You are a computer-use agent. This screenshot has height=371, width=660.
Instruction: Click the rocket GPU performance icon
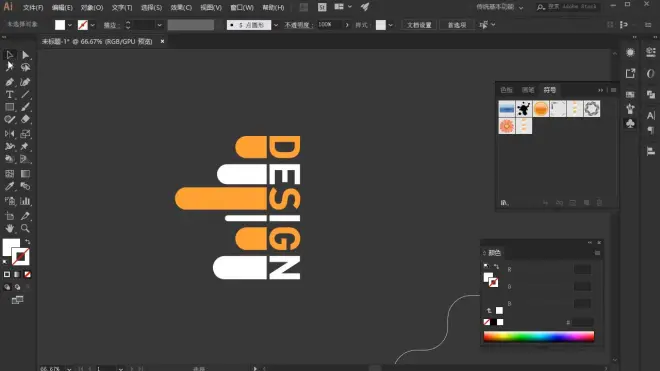[365, 7]
